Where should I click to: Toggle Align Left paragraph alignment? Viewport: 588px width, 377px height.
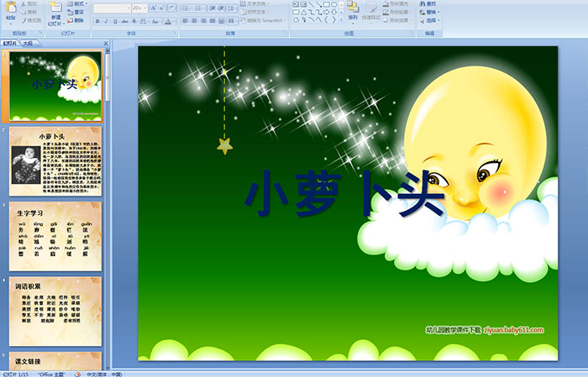(185, 21)
